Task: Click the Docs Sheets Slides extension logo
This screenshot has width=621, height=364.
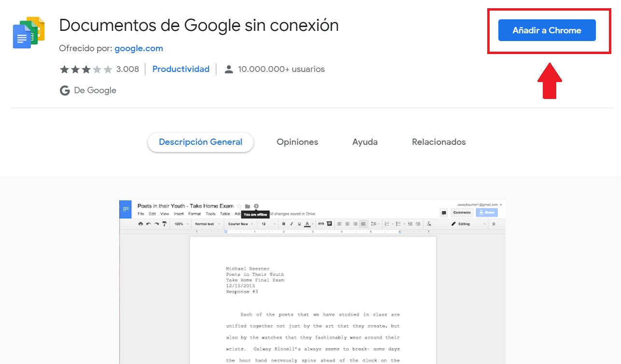Action: pyautogui.click(x=28, y=32)
